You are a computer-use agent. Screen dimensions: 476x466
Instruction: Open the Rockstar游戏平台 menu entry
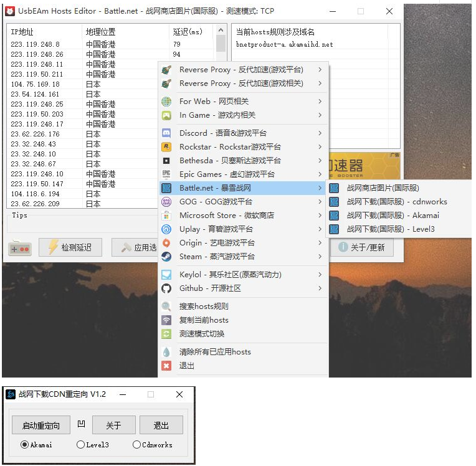(242, 147)
